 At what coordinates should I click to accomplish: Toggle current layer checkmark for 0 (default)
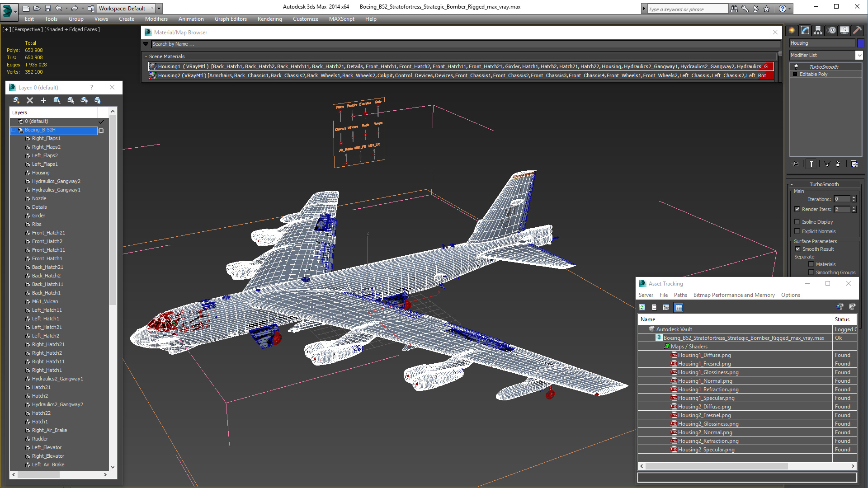101,121
